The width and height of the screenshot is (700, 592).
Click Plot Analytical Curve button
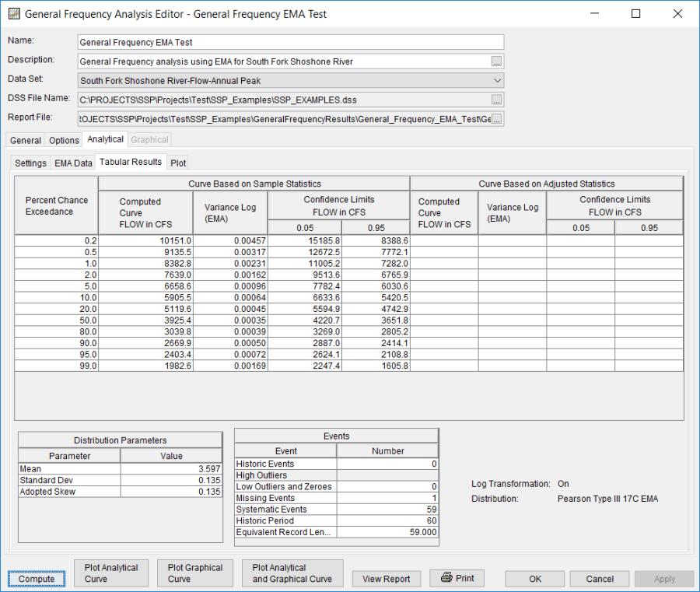tap(111, 573)
